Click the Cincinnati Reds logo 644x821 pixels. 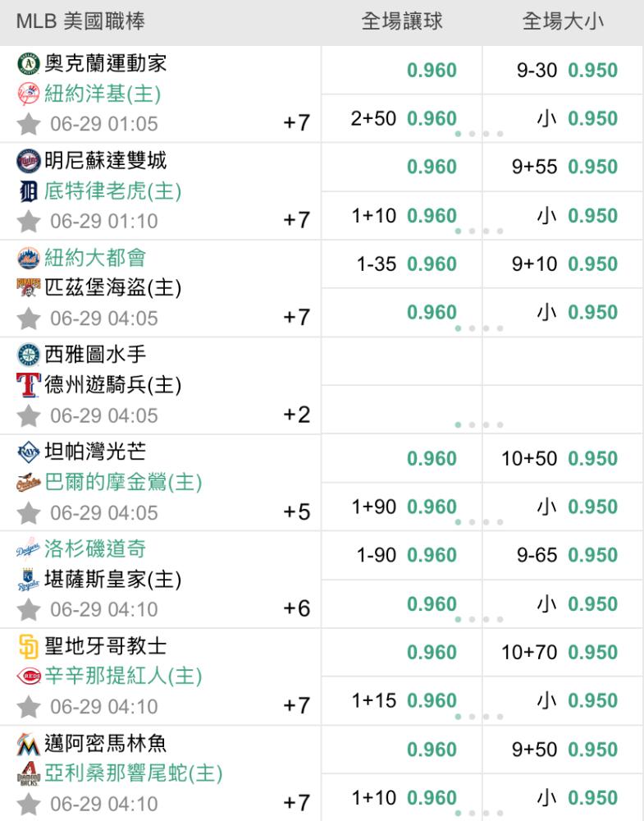pos(28,676)
